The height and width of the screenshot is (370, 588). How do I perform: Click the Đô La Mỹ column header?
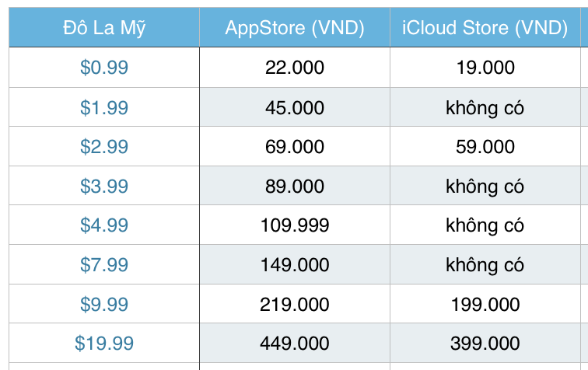click(104, 28)
